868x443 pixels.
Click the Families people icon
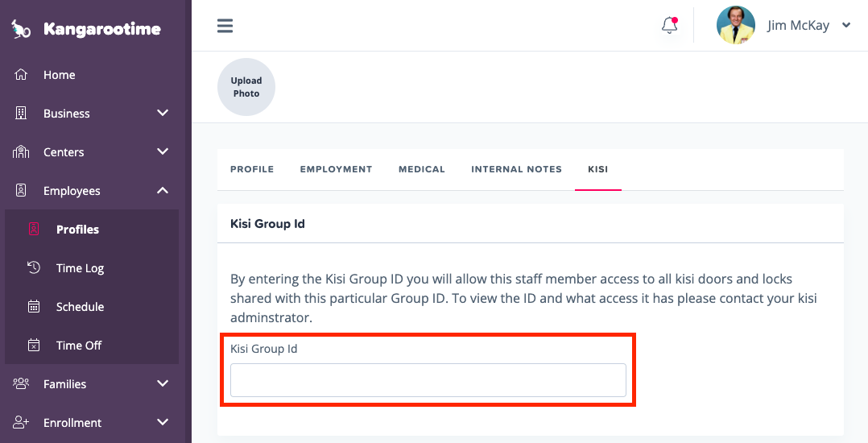click(22, 384)
